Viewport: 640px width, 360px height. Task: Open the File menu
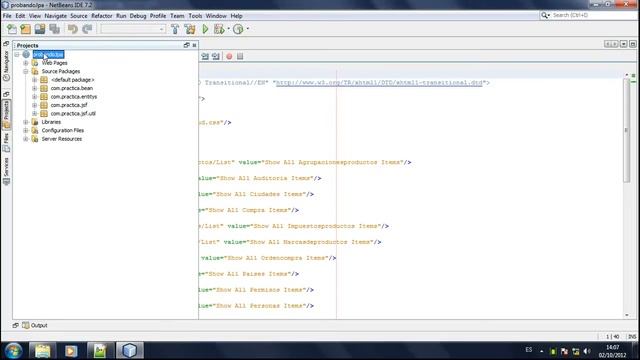(x=7, y=16)
